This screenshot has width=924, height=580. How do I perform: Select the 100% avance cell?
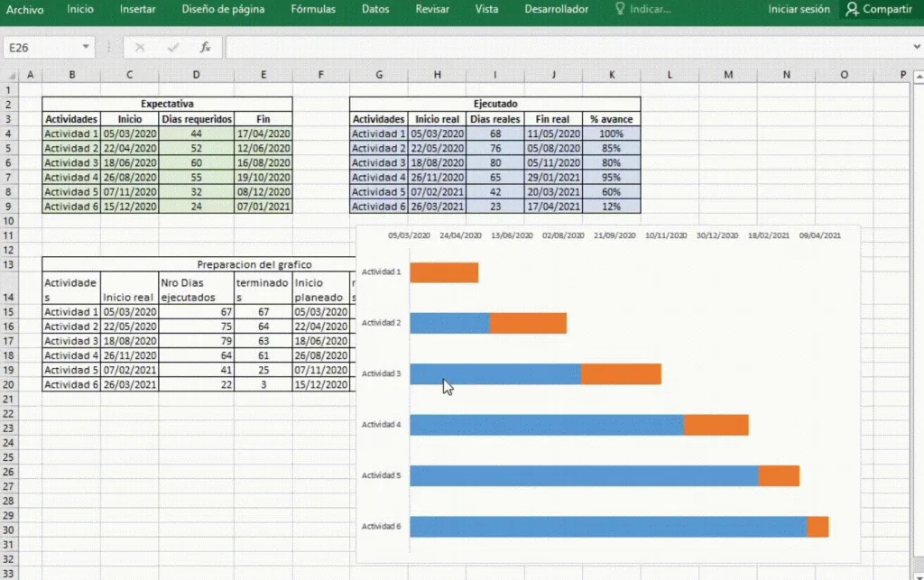point(611,133)
